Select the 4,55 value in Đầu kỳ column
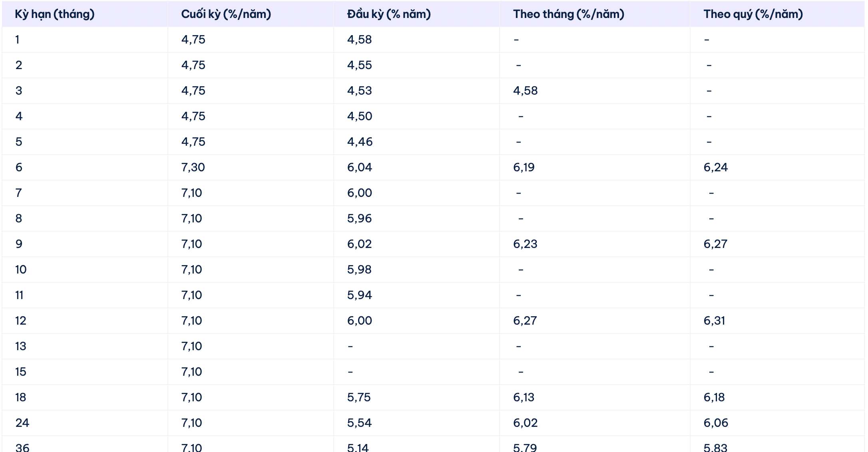The height and width of the screenshot is (452, 868). (359, 65)
